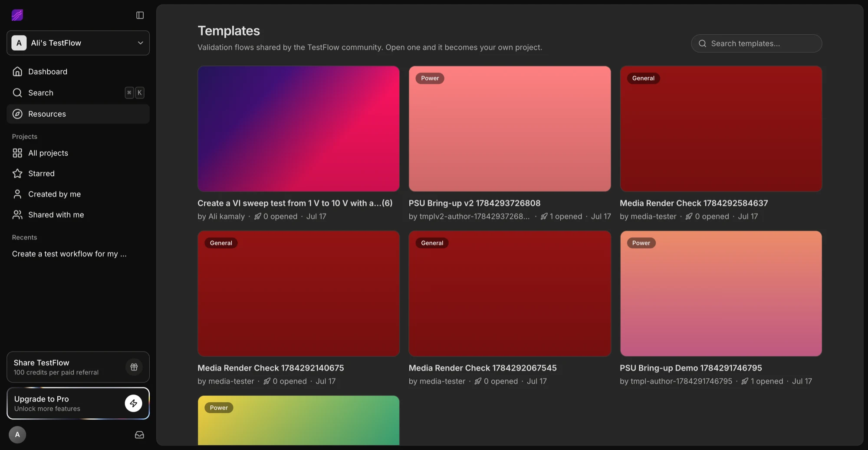The image size is (868, 450).
Task: Click the Resources compass icon
Action: [17, 114]
